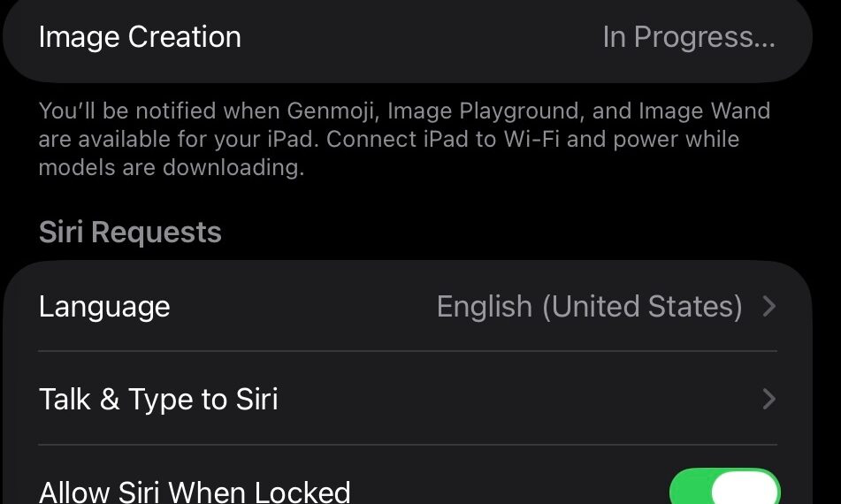Toggle the Allow Siri When Locked switch

pos(724,489)
